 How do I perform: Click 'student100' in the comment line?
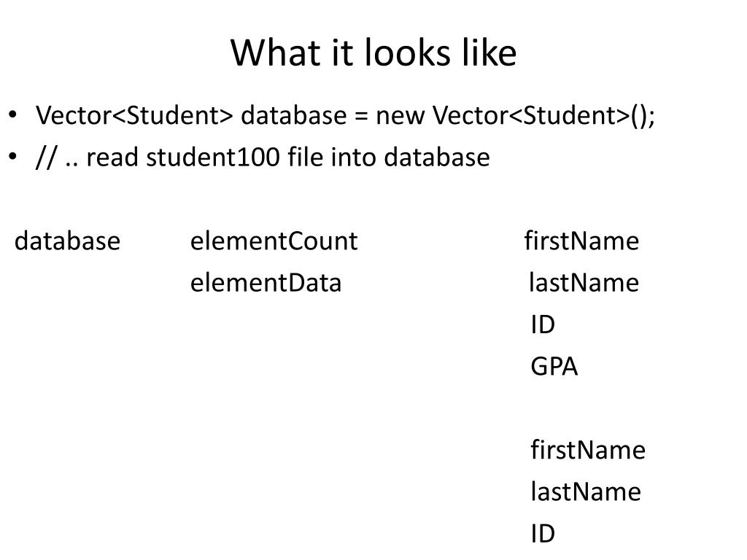(x=212, y=157)
